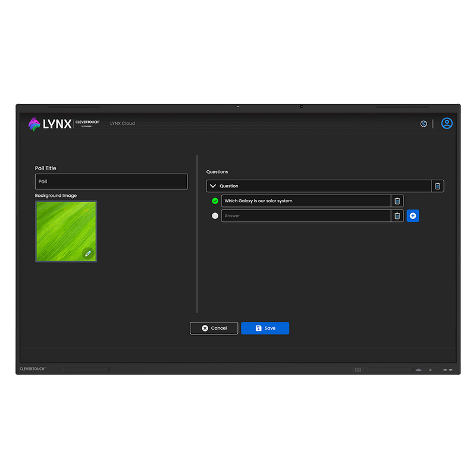Image resolution: width=476 pixels, height=476 pixels.
Task: Select the green leaf background thumbnail
Action: 62,228
